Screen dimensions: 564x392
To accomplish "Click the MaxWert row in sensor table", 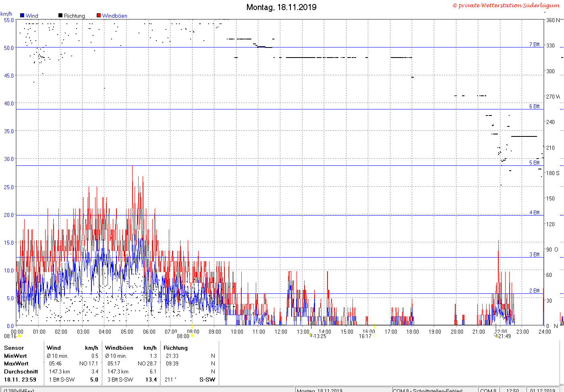I will 110,363.
